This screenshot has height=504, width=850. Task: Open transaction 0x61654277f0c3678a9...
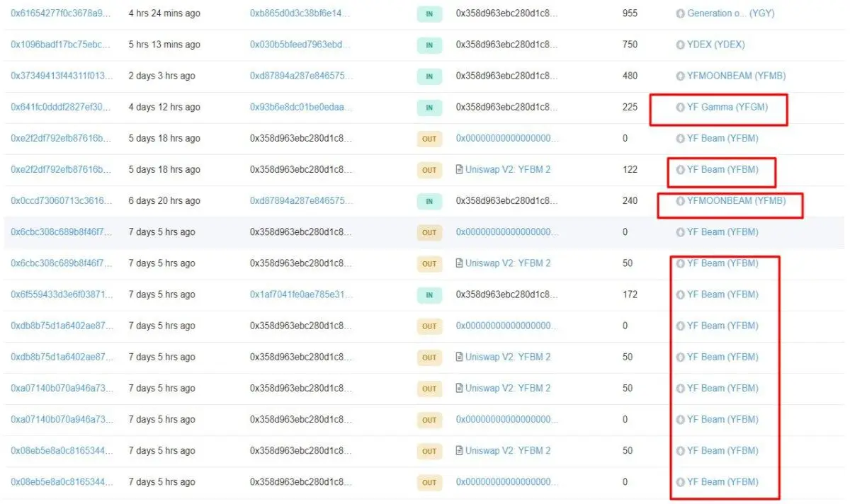click(x=61, y=13)
